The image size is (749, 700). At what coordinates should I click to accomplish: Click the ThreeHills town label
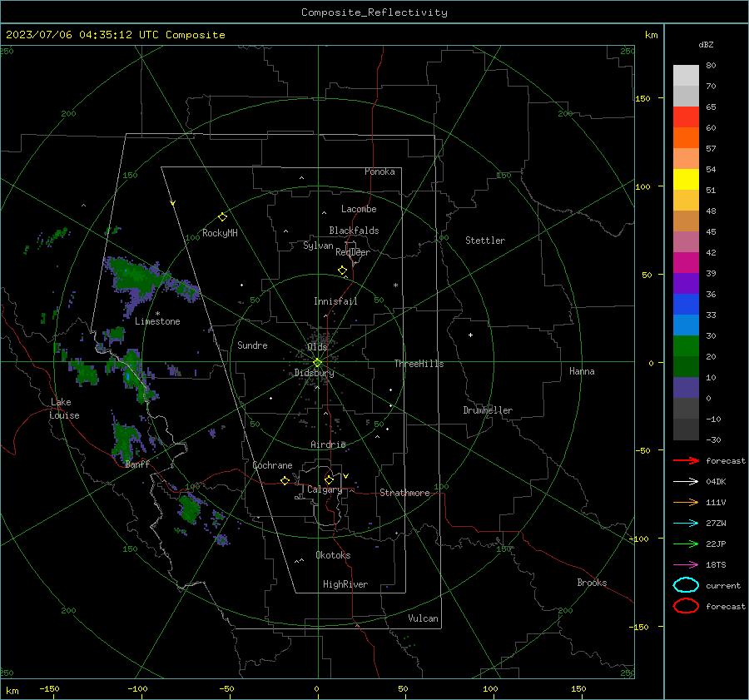419,364
